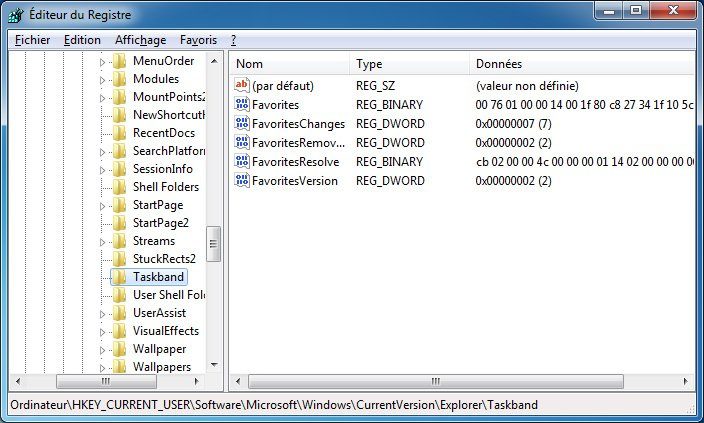Open the Affichage menu
Image resolution: width=704 pixels, height=423 pixels.
141,40
